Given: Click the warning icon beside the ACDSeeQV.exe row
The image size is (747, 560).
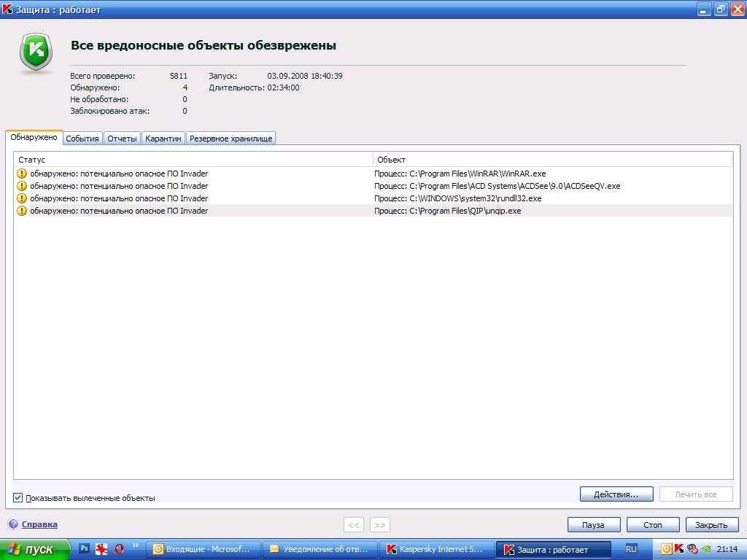Looking at the screenshot, I should click(x=21, y=186).
